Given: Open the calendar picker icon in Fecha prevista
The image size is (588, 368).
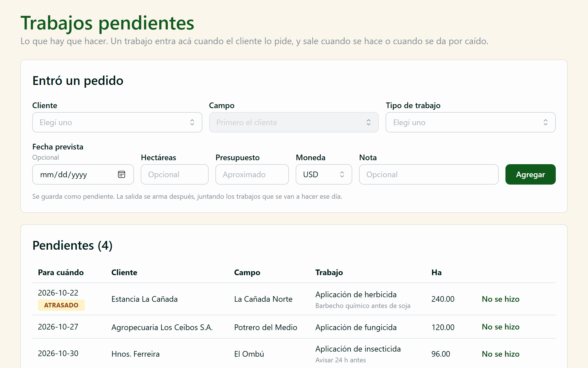Looking at the screenshot, I should coord(122,174).
